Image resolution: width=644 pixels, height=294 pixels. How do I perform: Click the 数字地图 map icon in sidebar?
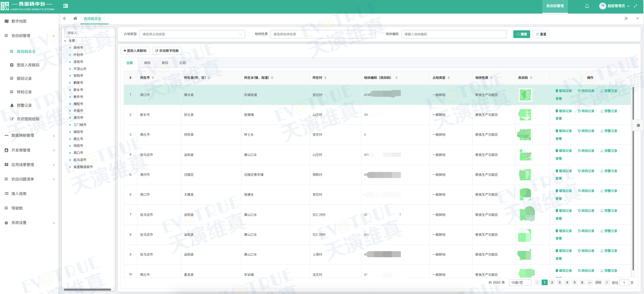click(6, 21)
